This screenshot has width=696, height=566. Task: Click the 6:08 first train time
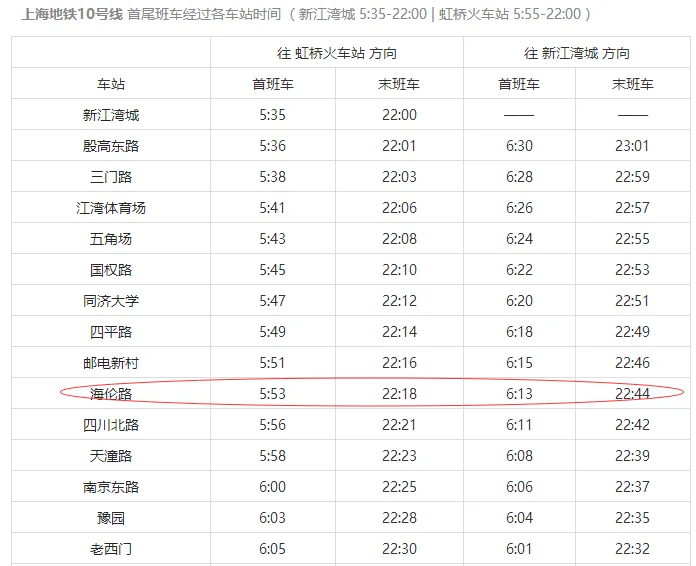pos(519,456)
